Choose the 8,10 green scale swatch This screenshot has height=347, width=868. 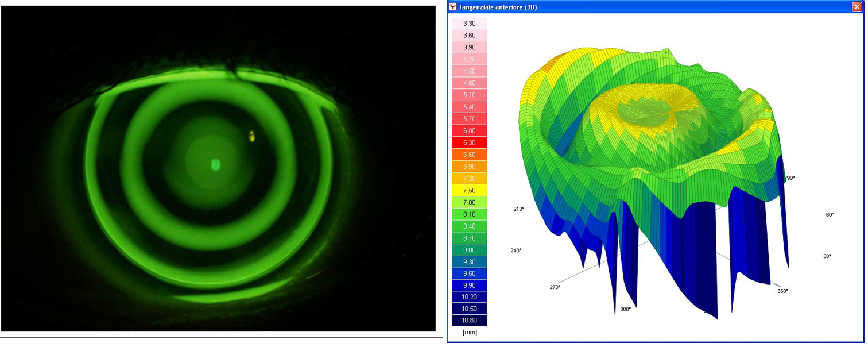click(469, 214)
